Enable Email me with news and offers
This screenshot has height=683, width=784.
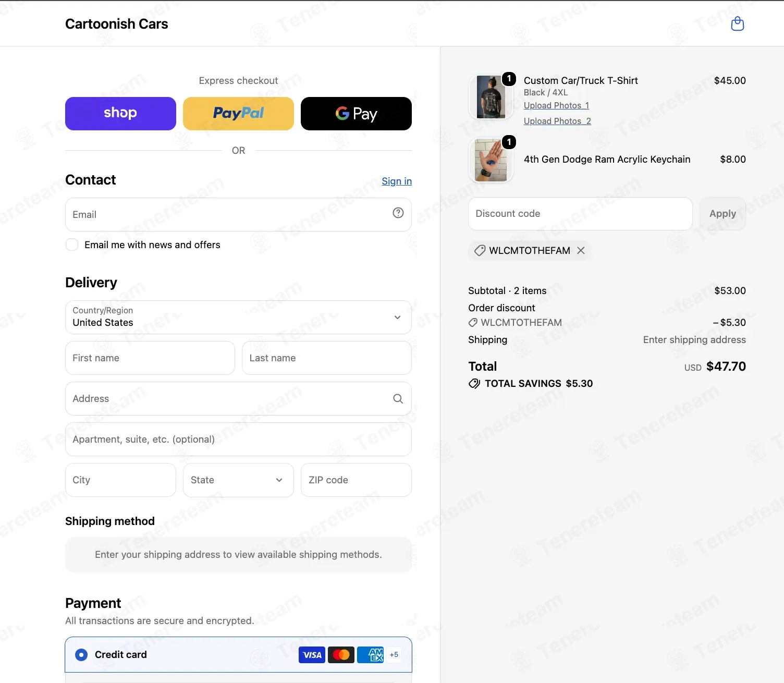point(72,245)
